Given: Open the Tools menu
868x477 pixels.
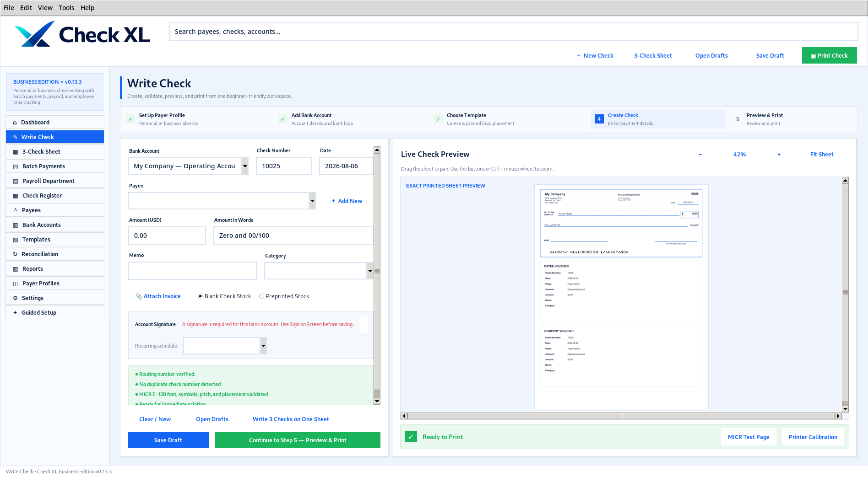Looking at the screenshot, I should [66, 8].
